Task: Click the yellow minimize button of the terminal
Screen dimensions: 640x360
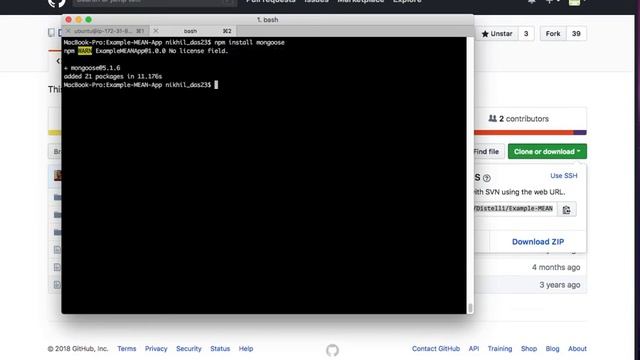Action: (x=78, y=20)
